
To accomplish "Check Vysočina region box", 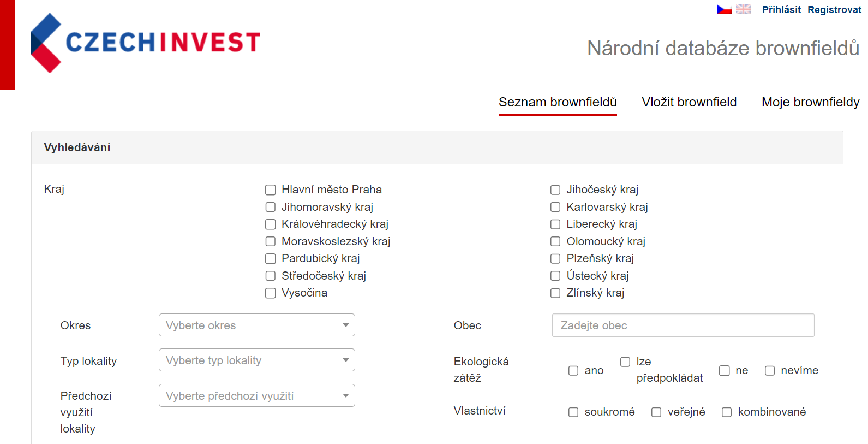I will point(271,293).
